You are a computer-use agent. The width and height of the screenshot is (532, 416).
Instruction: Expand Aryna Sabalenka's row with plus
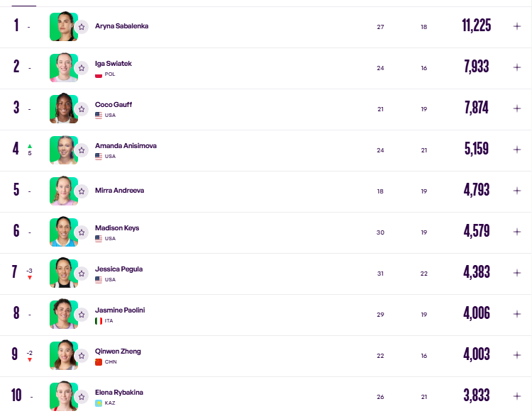coord(516,26)
